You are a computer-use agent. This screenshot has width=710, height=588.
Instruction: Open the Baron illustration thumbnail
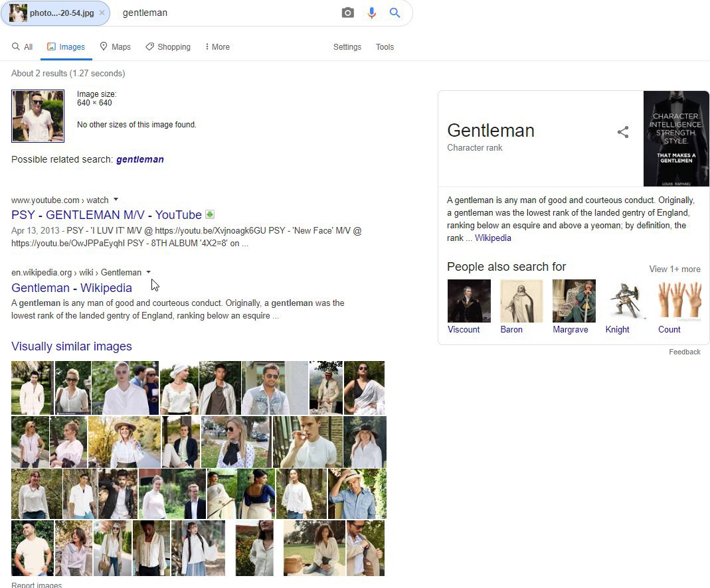tap(521, 301)
